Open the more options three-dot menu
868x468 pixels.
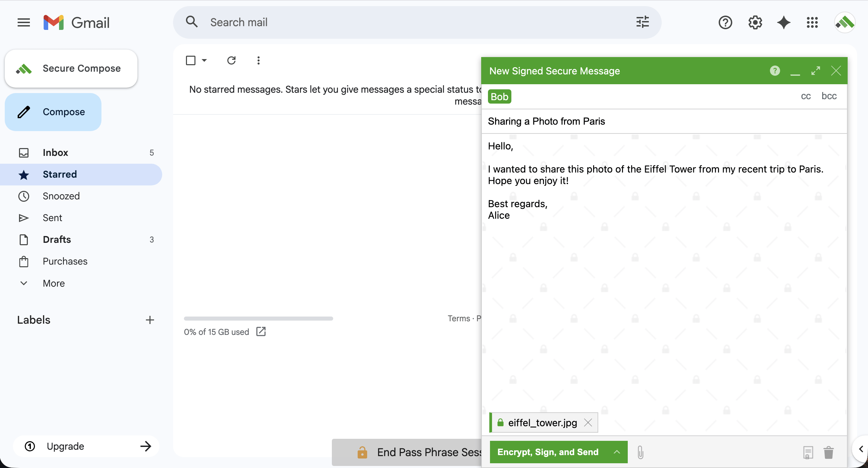tap(258, 60)
